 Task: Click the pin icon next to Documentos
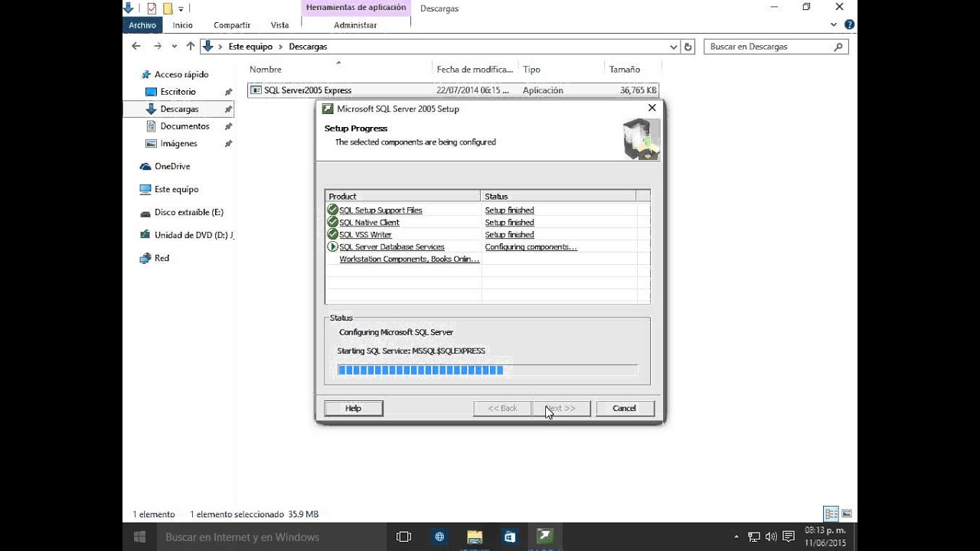click(228, 126)
